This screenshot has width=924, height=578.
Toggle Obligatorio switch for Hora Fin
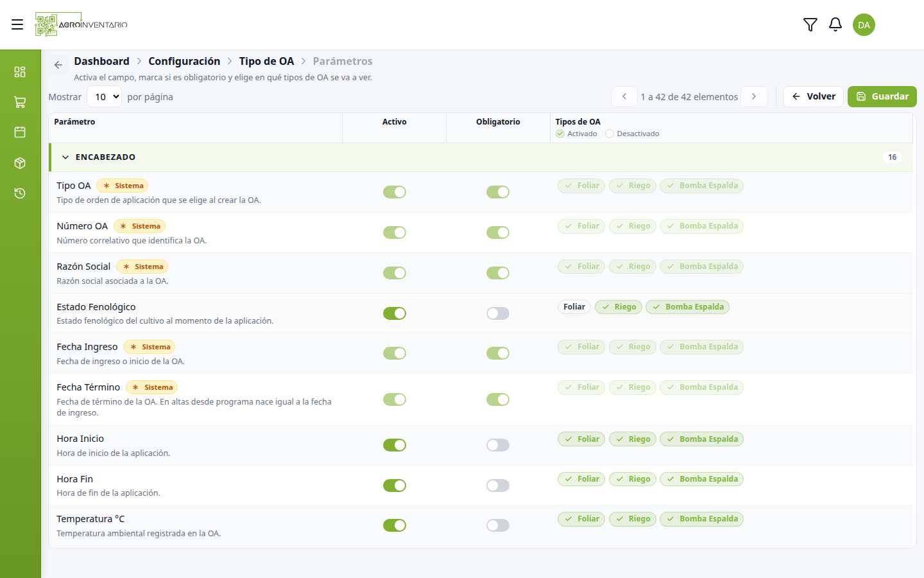pyautogui.click(x=498, y=486)
